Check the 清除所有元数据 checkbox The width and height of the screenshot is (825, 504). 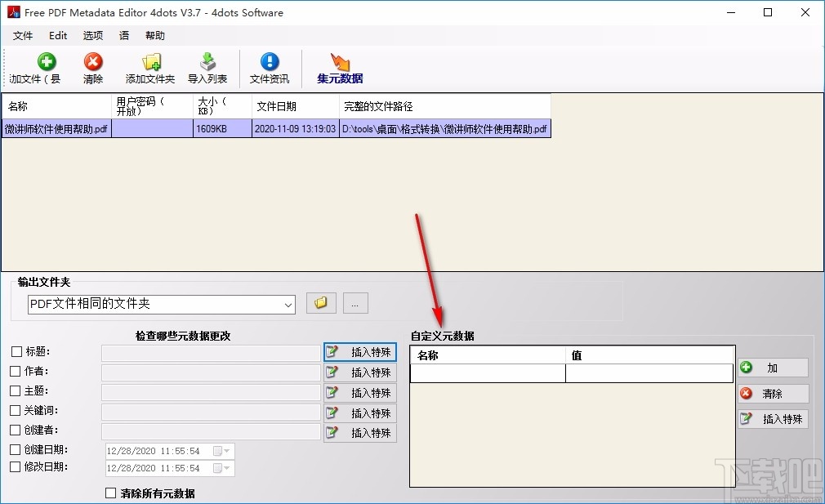tap(111, 493)
